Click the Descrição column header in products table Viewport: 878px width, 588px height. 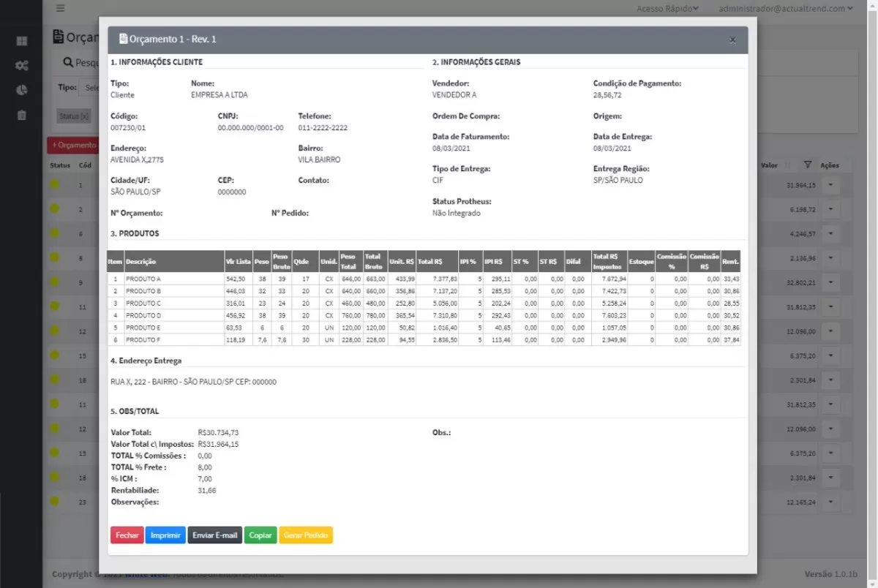(174, 261)
